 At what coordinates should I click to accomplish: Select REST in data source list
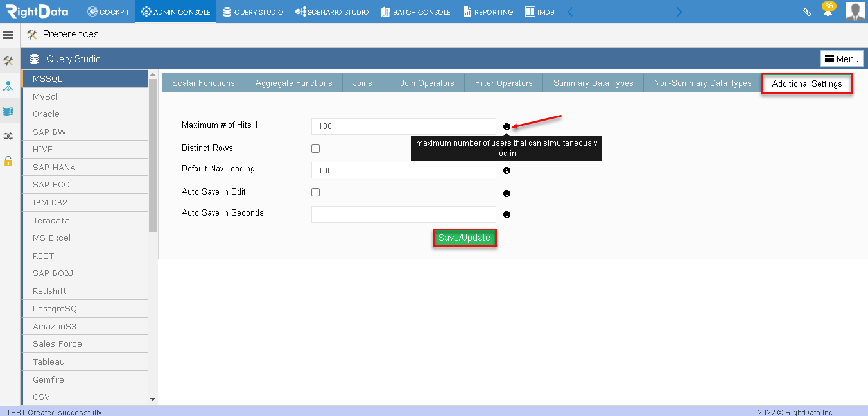coord(85,256)
